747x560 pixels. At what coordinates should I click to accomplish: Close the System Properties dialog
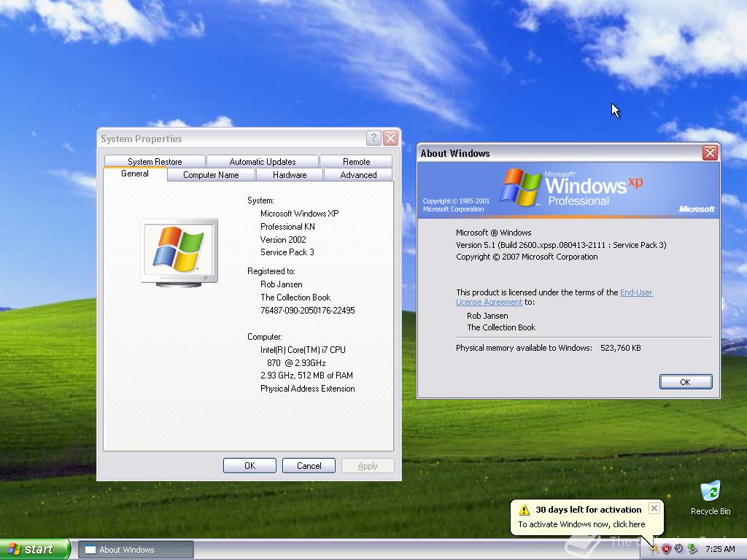[x=391, y=138]
